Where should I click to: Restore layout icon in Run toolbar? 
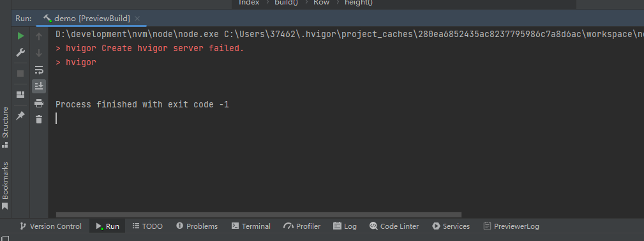[x=20, y=95]
